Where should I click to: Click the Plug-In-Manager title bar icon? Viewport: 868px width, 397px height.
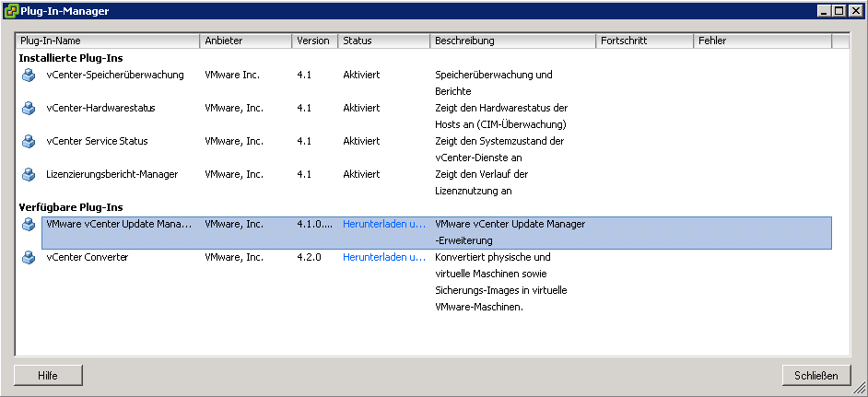tap(11, 11)
